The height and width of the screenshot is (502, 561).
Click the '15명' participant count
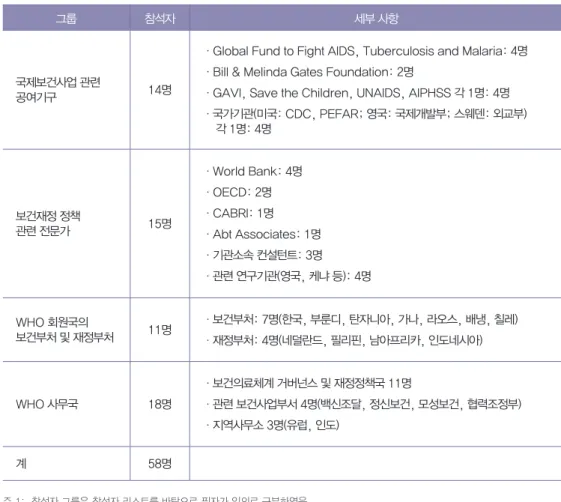click(160, 224)
